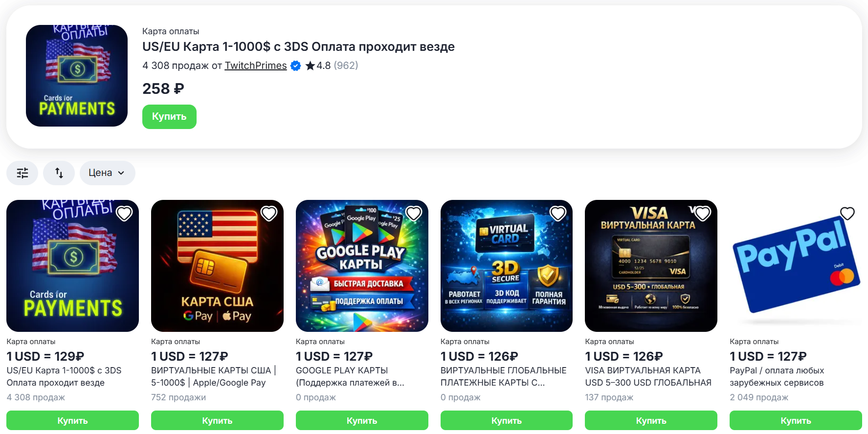Open the TwitchPrimes seller link
The image size is (868, 434).
coord(256,65)
